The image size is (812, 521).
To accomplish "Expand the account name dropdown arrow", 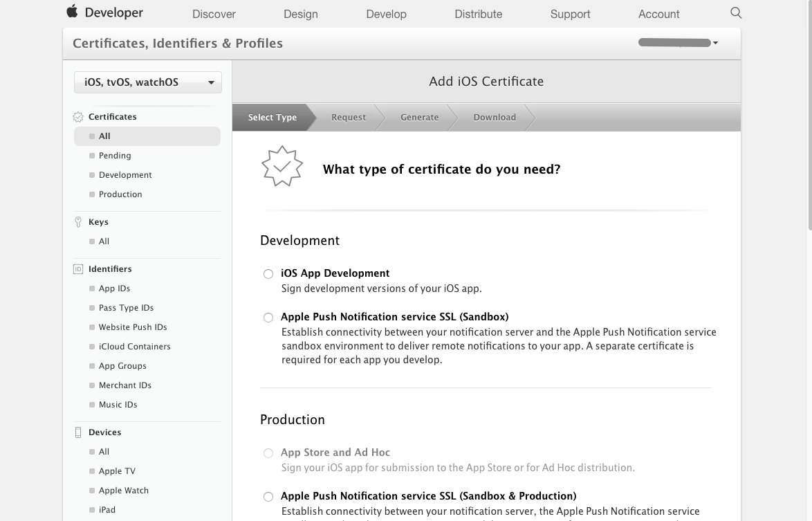I will tap(715, 43).
